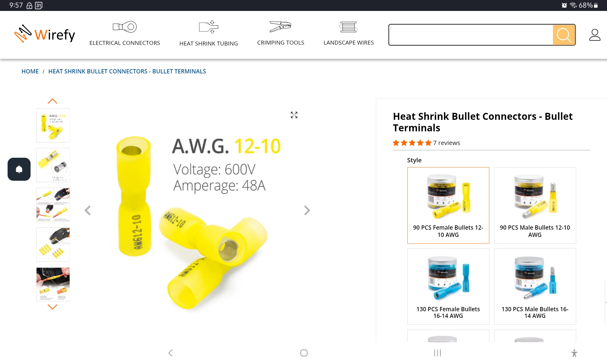
Task: Select 130 PCS Male Bullets 16-14 AWG style
Action: coord(535,287)
